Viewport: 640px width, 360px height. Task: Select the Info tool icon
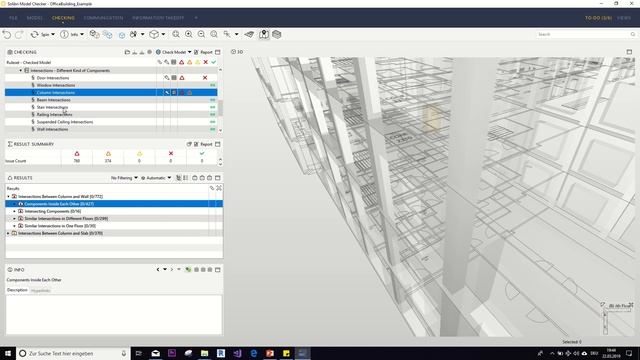tap(64, 35)
